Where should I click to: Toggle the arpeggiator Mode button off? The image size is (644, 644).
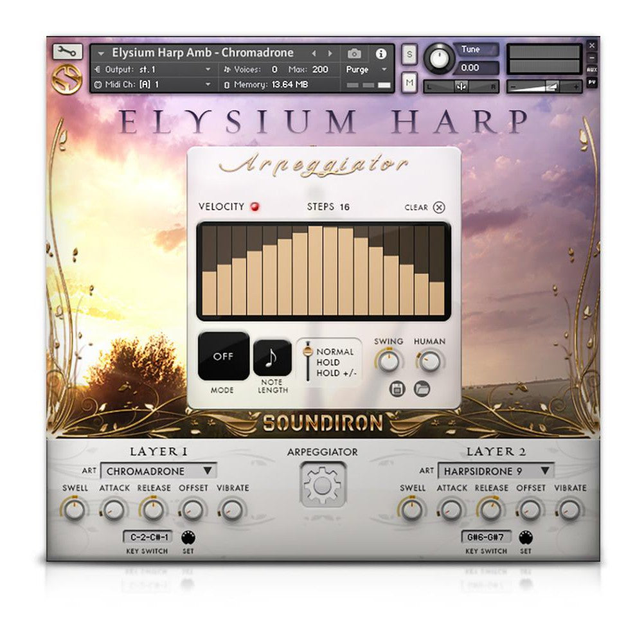(222, 357)
